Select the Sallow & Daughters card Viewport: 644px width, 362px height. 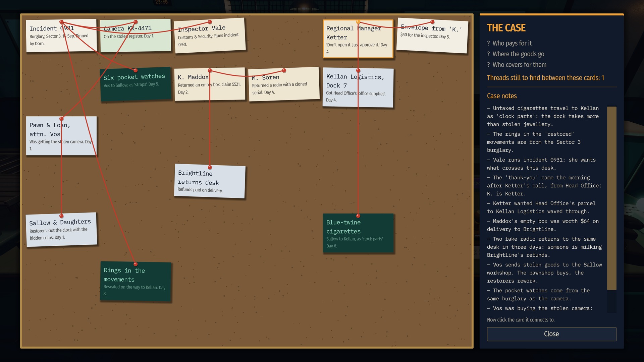pyautogui.click(x=61, y=230)
